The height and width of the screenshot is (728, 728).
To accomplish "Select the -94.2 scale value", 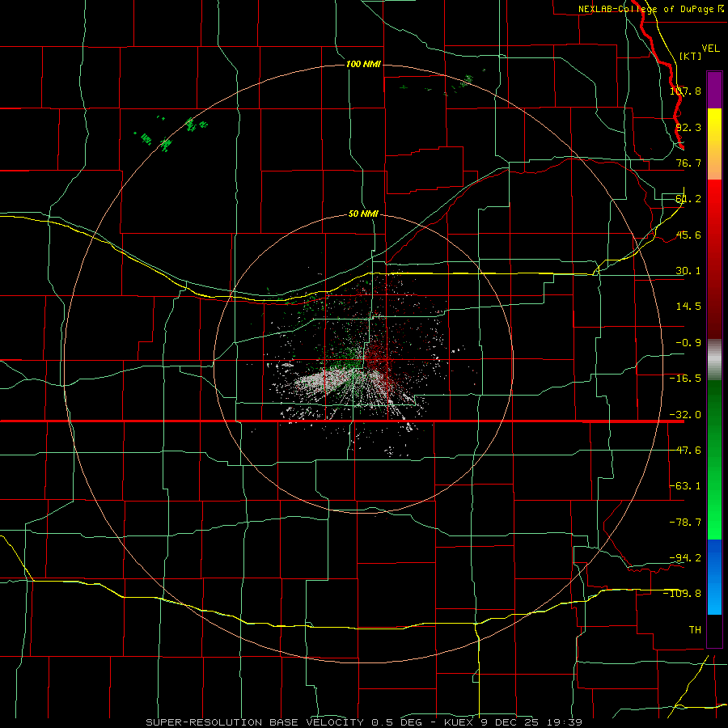I will coord(685,557).
